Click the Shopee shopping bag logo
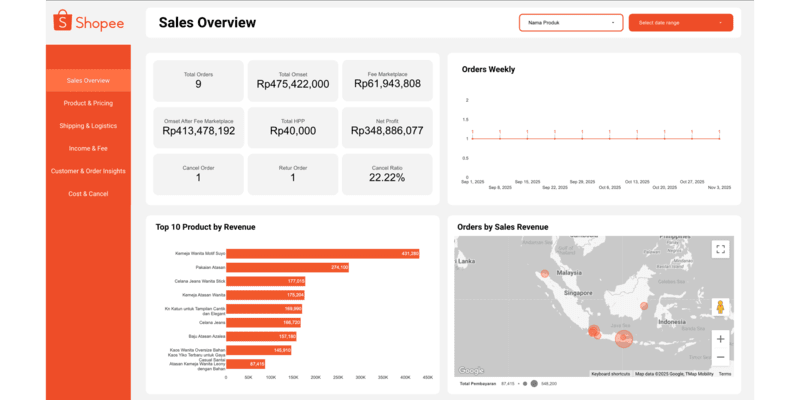This screenshot has height=400, width=800. (x=62, y=21)
